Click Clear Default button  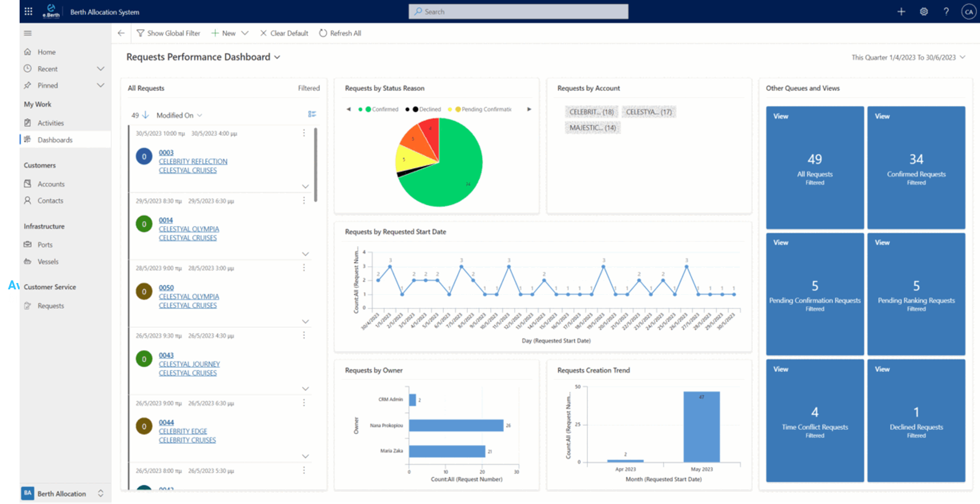(284, 33)
